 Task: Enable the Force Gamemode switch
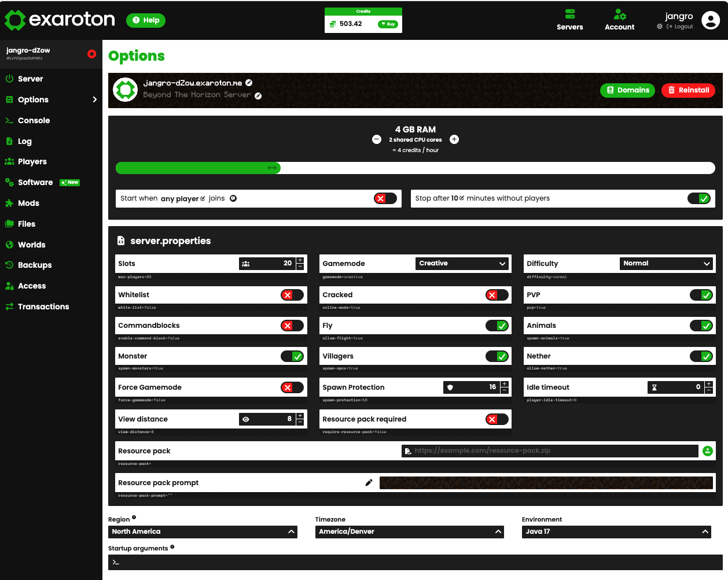click(x=292, y=387)
